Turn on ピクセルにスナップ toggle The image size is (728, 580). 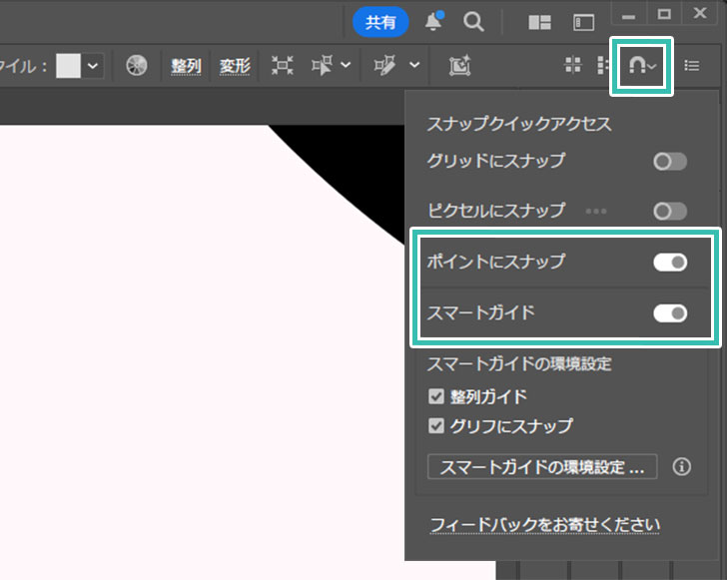[x=670, y=211]
